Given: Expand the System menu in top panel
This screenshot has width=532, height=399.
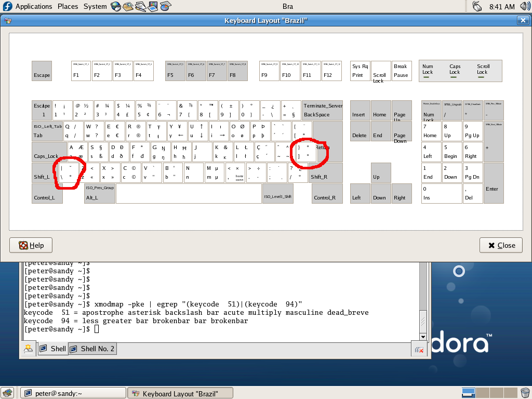Looking at the screenshot, I should 95,6.
